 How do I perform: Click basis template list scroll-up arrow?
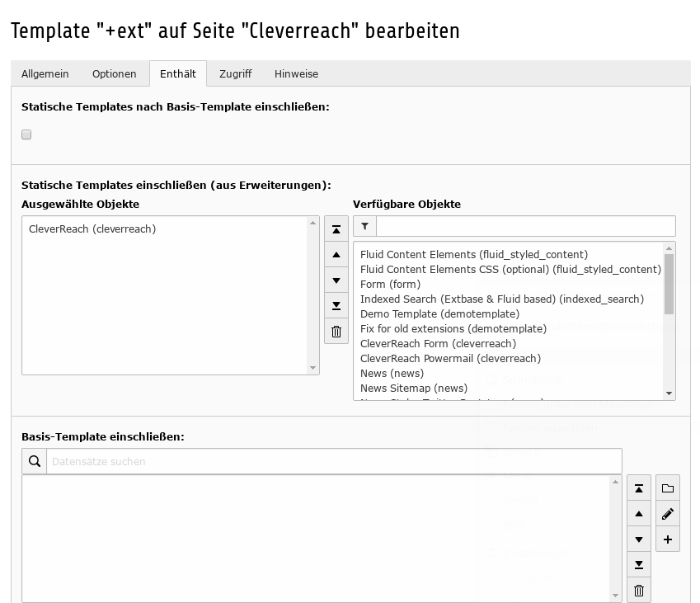(615, 482)
